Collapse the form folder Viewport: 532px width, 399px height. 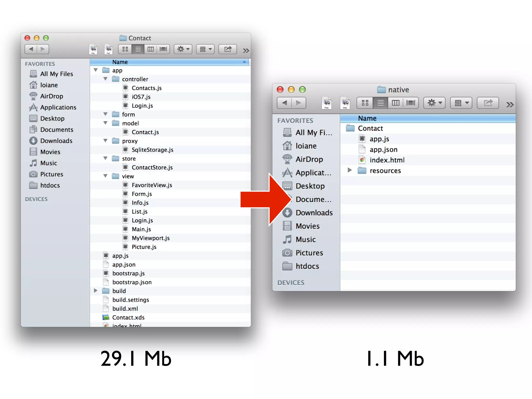tap(105, 114)
